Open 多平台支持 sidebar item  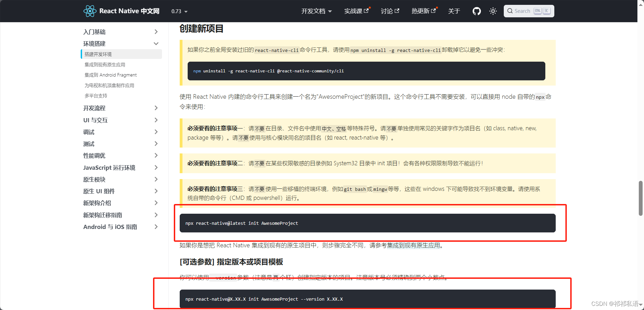coord(96,96)
